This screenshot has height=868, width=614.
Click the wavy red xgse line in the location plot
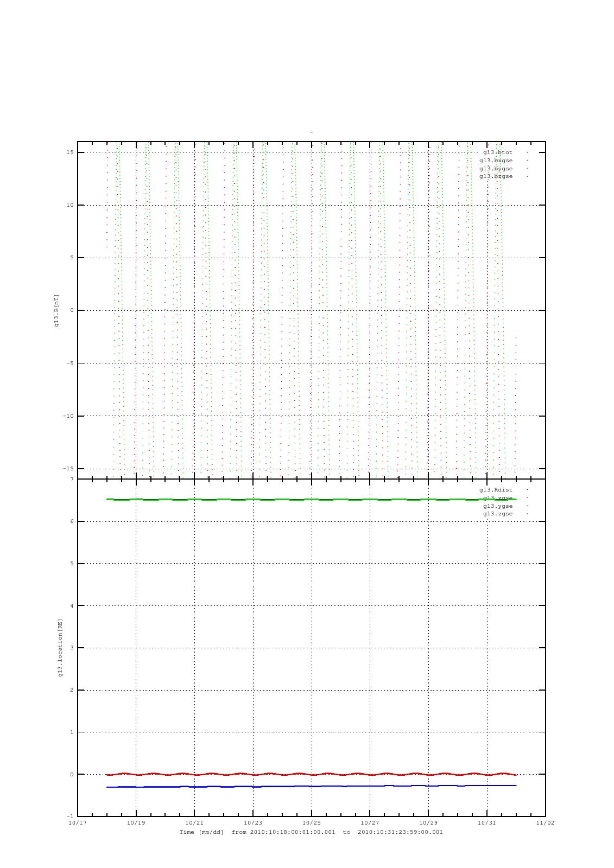point(311,774)
